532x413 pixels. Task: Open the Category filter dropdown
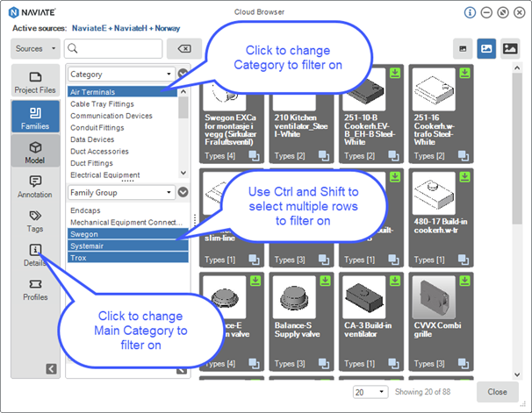pyautogui.click(x=121, y=75)
